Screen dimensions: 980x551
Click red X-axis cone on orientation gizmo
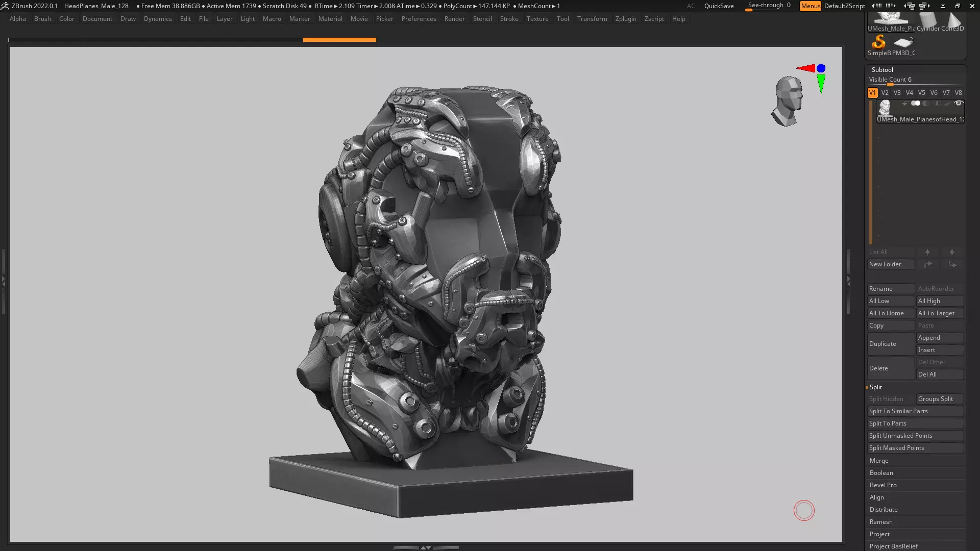point(806,68)
